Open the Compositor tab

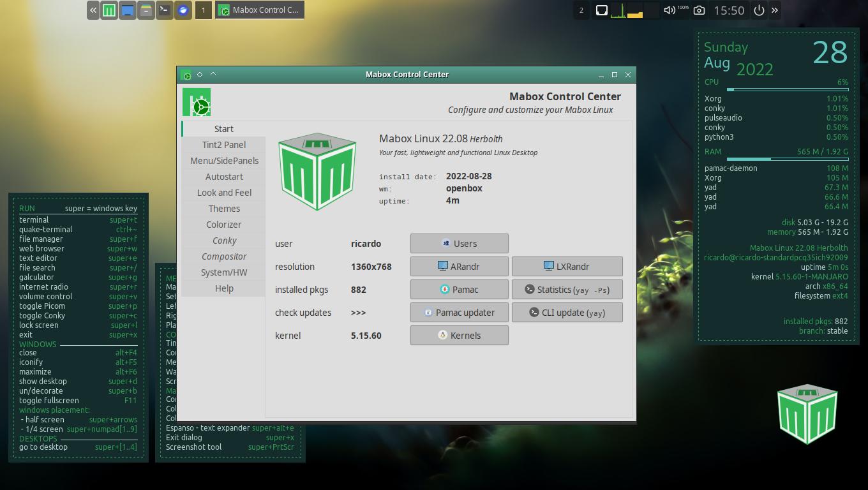click(x=223, y=256)
